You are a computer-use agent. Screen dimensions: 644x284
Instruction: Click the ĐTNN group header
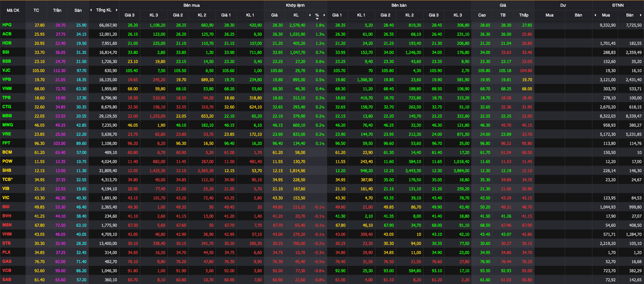pyautogui.click(x=618, y=5)
